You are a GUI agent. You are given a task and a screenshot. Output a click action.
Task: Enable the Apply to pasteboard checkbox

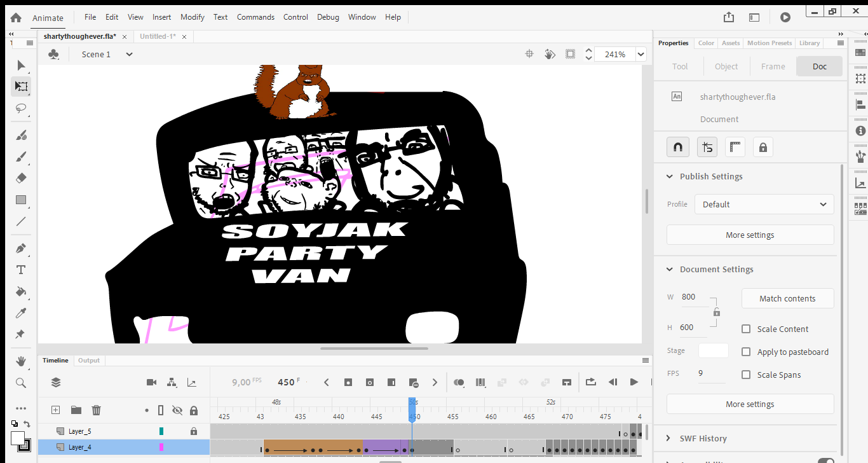point(746,352)
